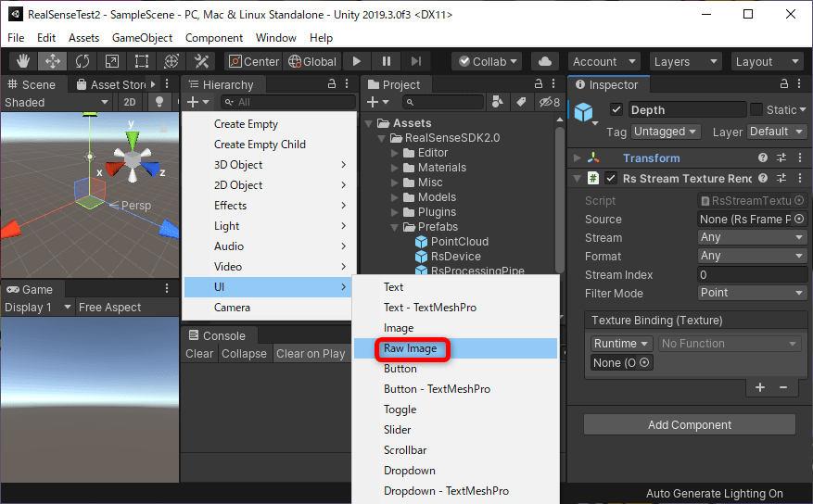Expand the Transform component
The width and height of the screenshot is (813, 504).
click(578, 157)
